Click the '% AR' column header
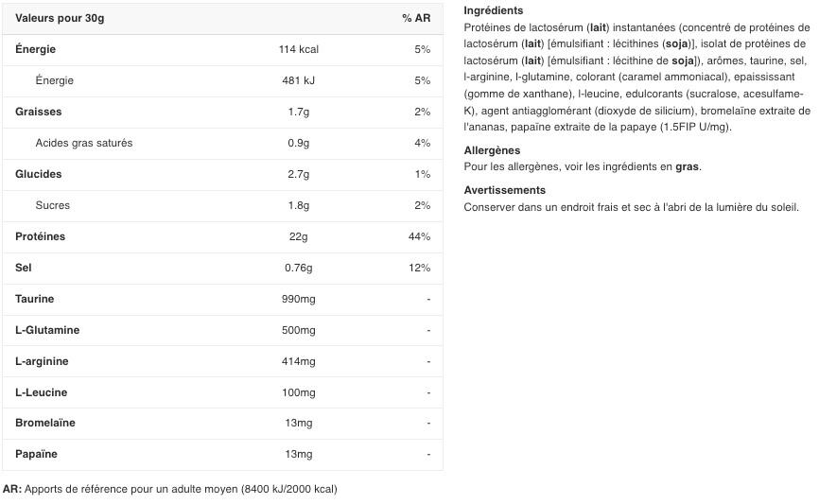The height and width of the screenshot is (504, 819). click(x=416, y=18)
